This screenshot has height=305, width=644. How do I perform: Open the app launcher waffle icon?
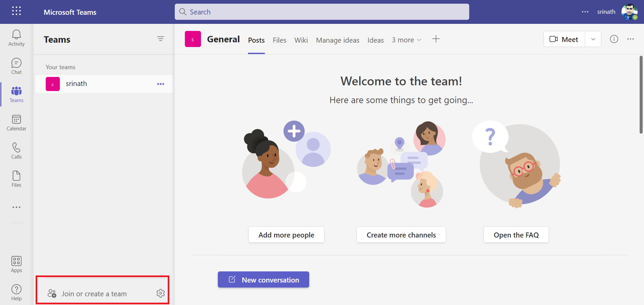click(16, 11)
